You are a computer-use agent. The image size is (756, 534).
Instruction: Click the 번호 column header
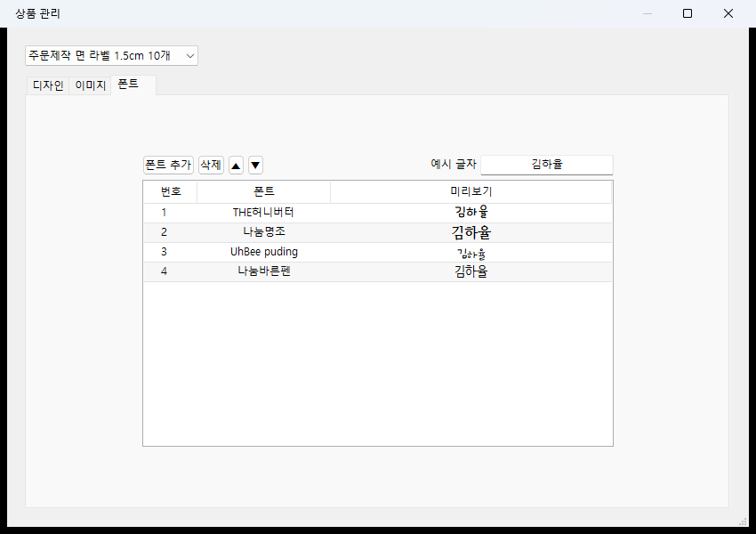point(171,191)
